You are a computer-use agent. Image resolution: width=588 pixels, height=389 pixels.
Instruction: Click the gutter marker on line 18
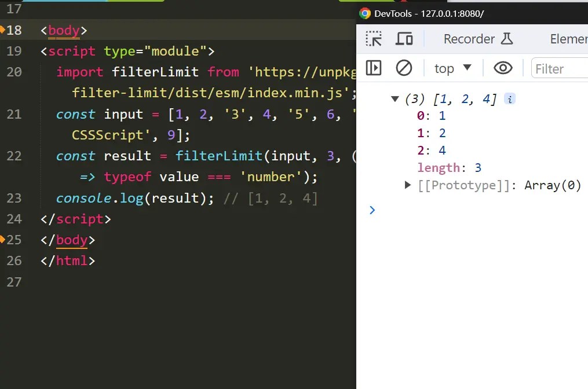click(x=2, y=29)
